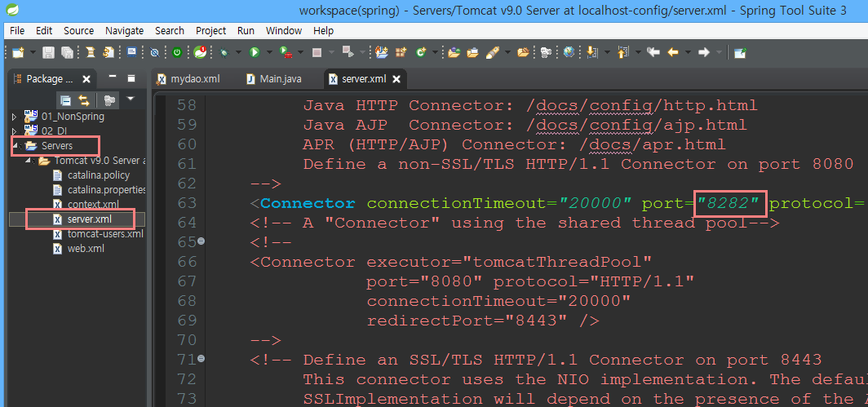868x407 pixels.
Task: Expand the 01_NonSpring project
Action: click(15, 117)
